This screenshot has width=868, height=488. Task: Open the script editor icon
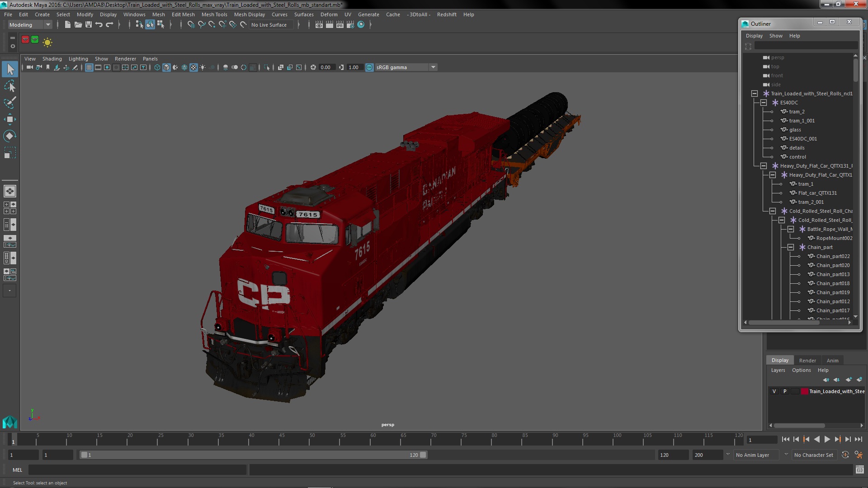(x=859, y=470)
